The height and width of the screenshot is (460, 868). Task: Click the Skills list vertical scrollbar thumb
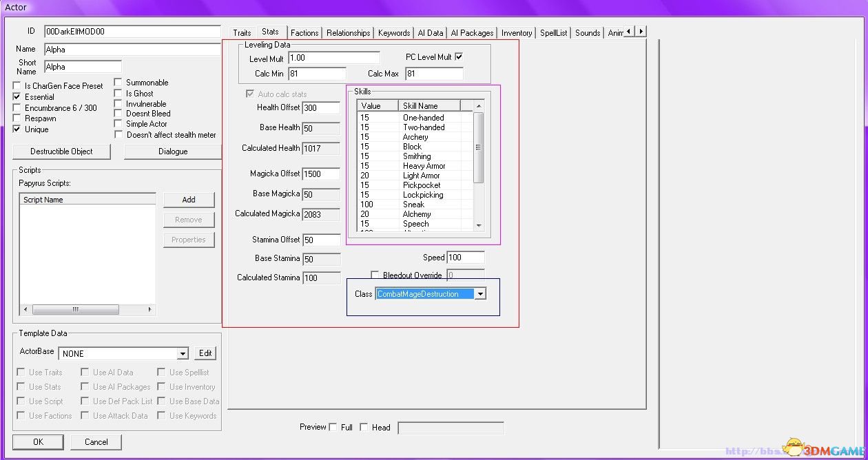(x=479, y=147)
